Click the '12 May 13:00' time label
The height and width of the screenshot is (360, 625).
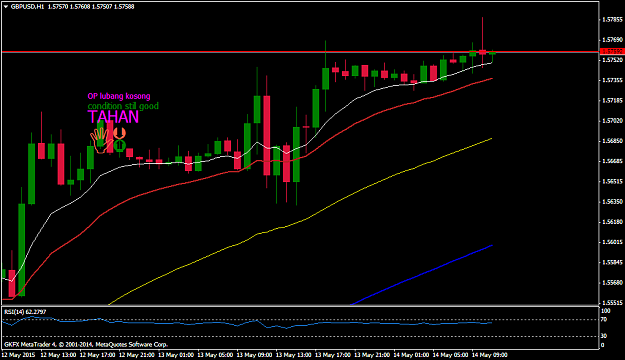(58, 355)
